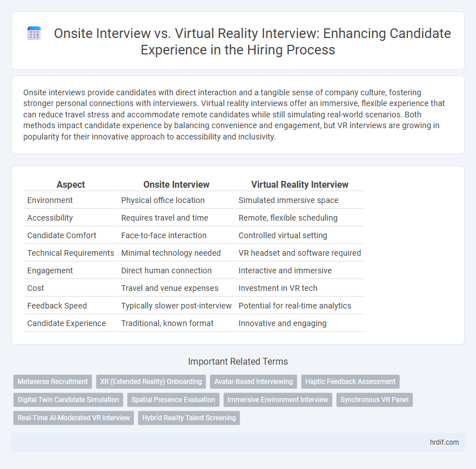This screenshot has height=469, width=476.
Task: Click the 'VR headset and software required' cell
Action: point(300,253)
